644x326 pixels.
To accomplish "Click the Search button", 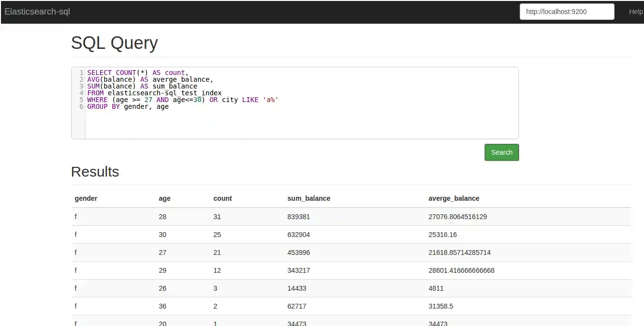I will pyautogui.click(x=501, y=152).
